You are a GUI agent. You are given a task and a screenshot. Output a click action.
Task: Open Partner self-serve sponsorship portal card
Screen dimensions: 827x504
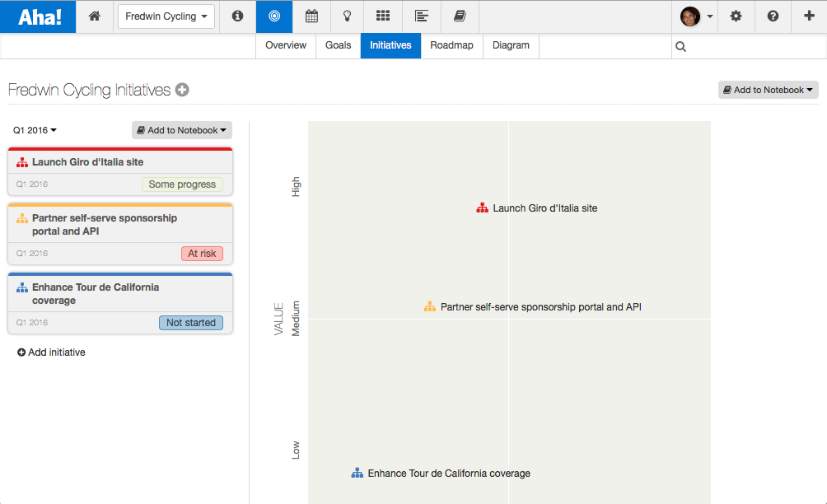click(x=120, y=234)
